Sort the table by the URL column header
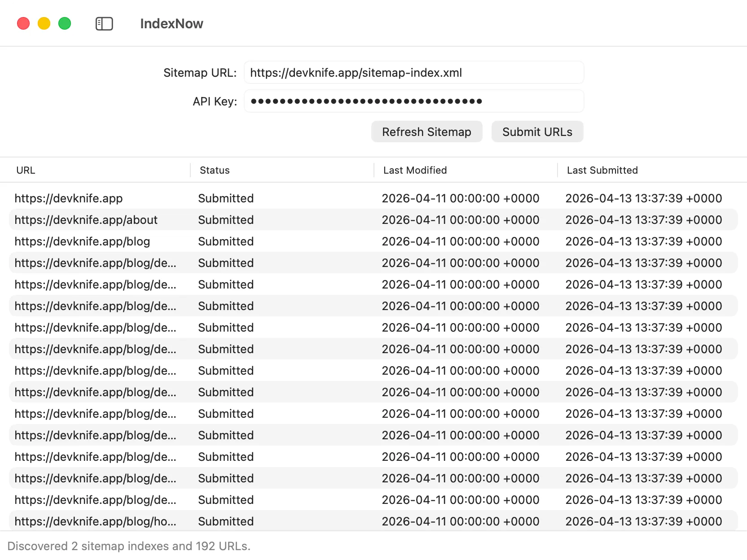Screen dimensions: 747x560 coord(26,170)
